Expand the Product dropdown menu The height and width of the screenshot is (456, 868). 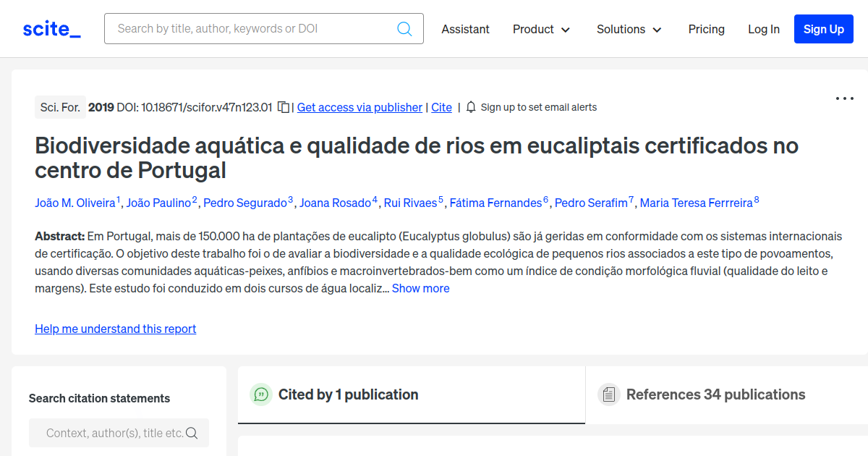542,29
